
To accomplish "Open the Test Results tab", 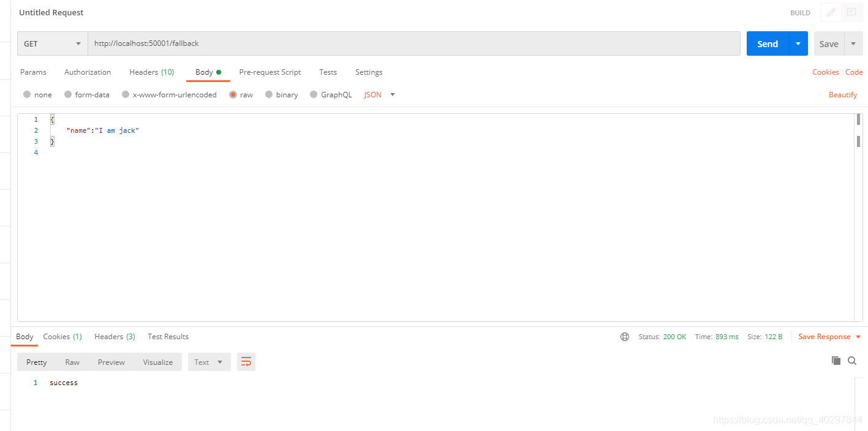I will pos(168,337).
